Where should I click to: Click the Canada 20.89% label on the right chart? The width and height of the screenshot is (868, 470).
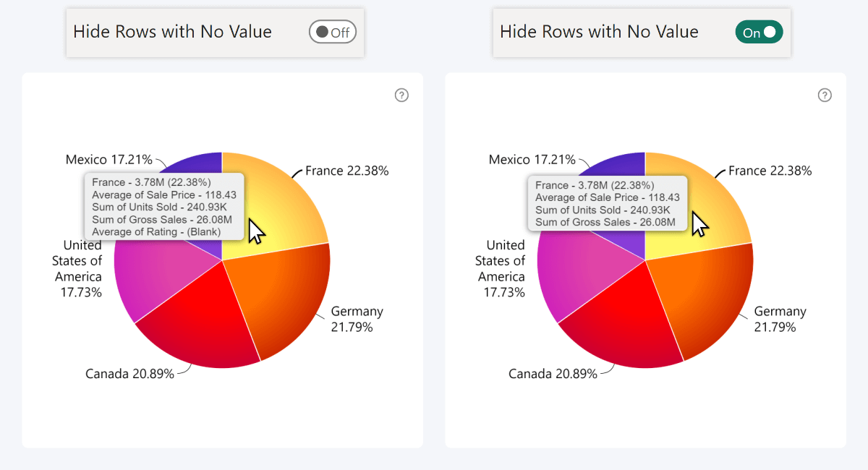pos(553,374)
